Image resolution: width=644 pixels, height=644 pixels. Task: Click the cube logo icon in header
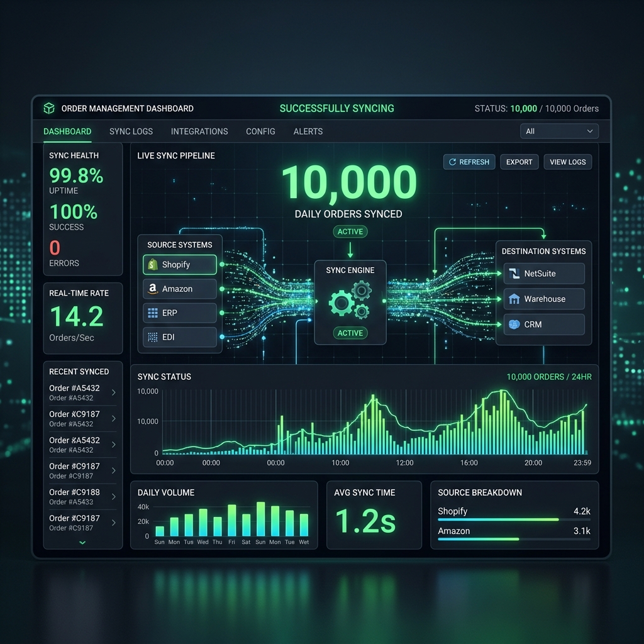(x=49, y=108)
